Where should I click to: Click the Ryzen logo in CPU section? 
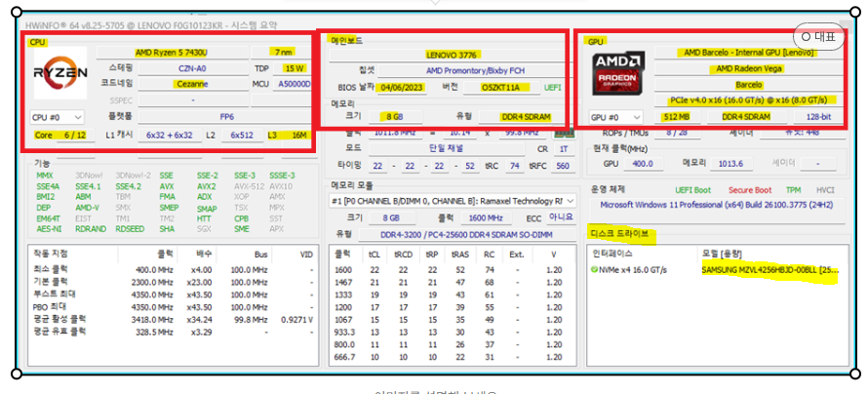pos(60,73)
